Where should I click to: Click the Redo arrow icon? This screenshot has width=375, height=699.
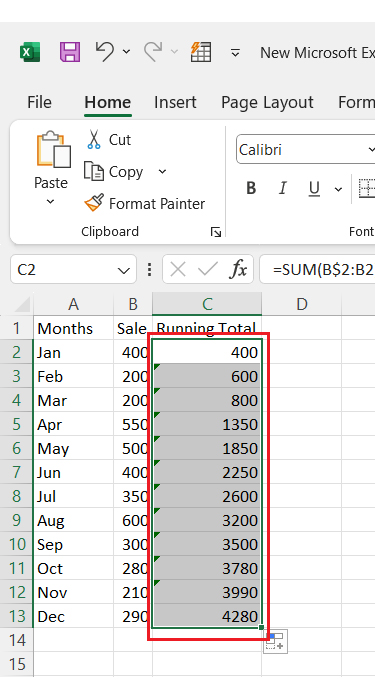click(152, 52)
